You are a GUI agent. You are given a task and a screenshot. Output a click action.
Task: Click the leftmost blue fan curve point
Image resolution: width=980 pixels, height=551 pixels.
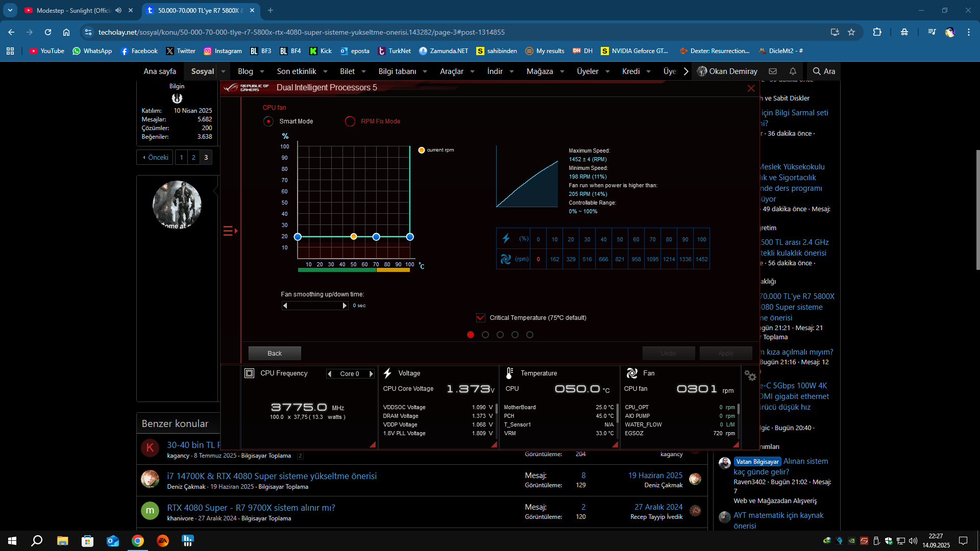[298, 237]
